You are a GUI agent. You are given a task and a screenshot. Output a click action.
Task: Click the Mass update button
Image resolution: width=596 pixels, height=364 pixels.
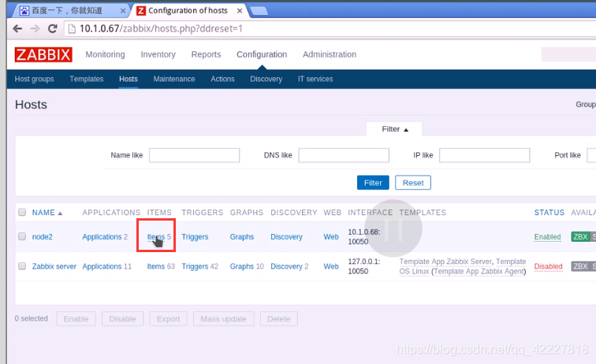click(x=224, y=319)
